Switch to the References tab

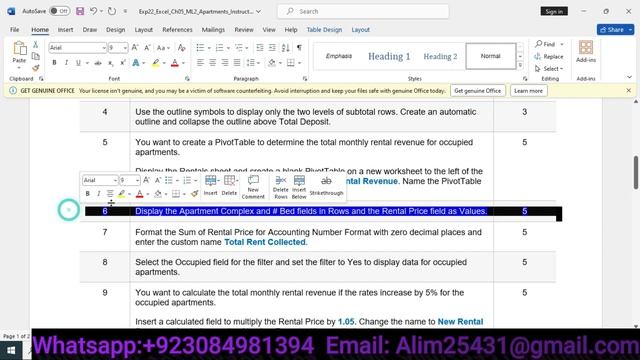[x=177, y=30]
